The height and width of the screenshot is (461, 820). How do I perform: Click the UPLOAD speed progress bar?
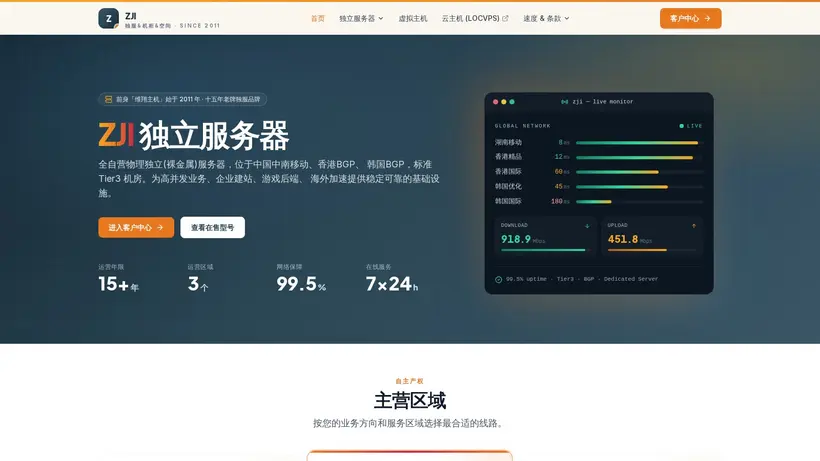pos(652,250)
